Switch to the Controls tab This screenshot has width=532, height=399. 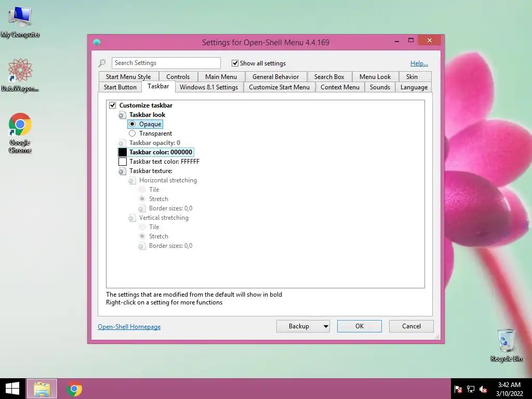click(178, 77)
